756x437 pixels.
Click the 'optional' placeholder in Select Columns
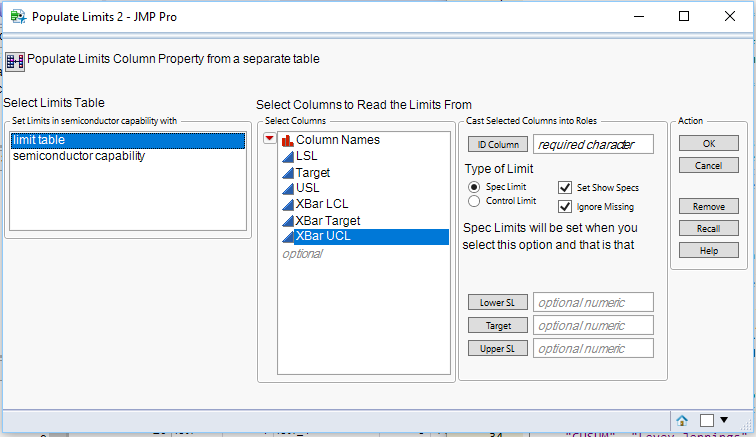[x=302, y=254]
